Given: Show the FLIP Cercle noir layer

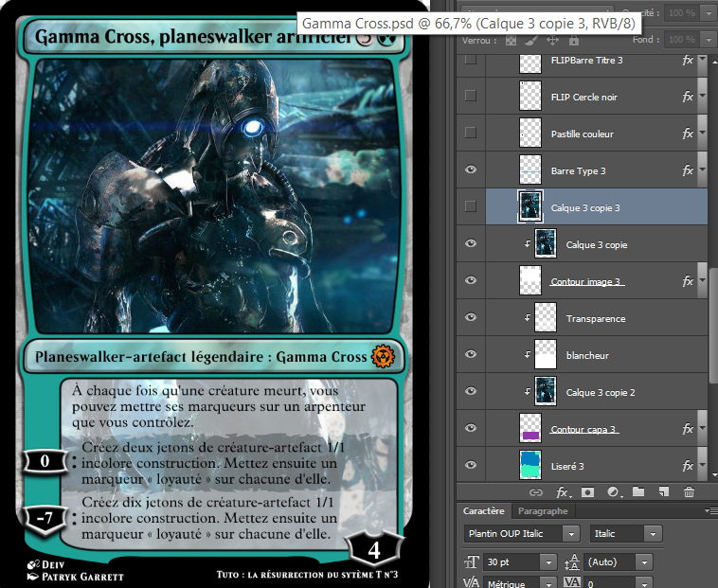Looking at the screenshot, I should tap(470, 96).
